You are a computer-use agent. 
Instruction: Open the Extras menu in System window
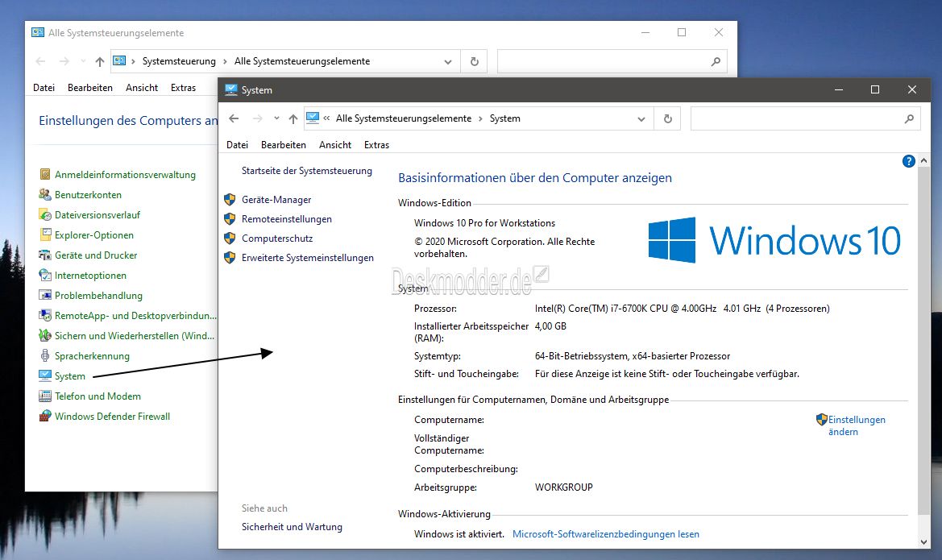tap(376, 145)
